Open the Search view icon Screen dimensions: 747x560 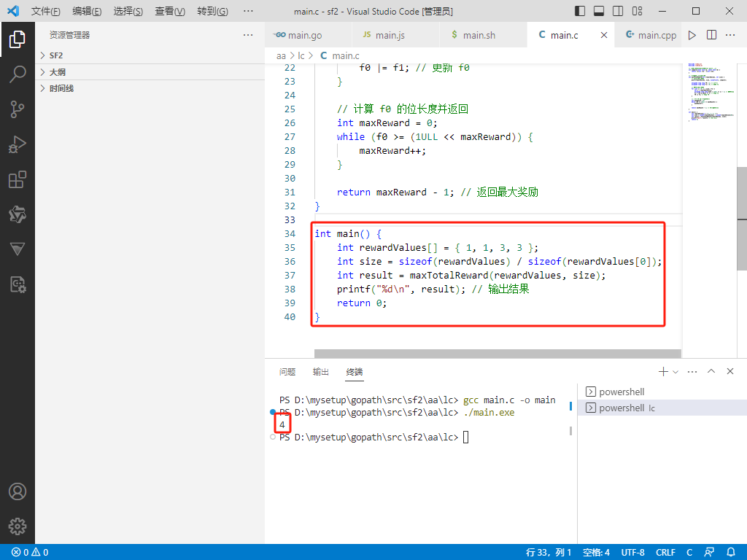point(18,74)
